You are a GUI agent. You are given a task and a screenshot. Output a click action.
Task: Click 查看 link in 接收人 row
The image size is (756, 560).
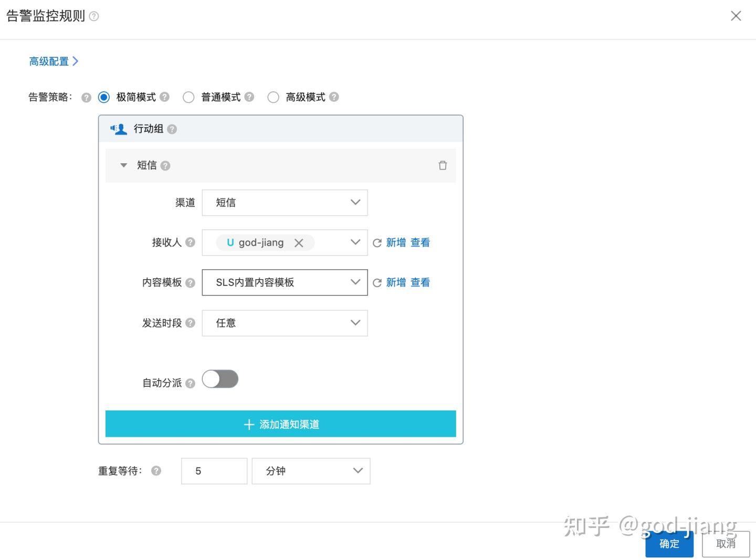tap(420, 242)
